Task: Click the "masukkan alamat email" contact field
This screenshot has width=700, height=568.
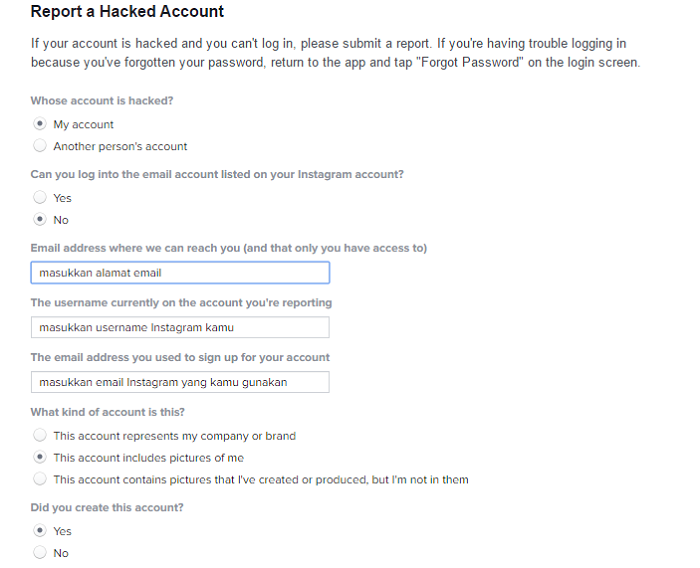Action: click(180, 273)
